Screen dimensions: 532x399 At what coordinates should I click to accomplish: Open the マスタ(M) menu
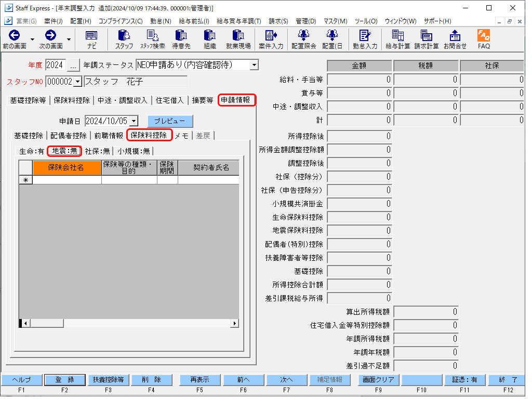[x=335, y=21]
